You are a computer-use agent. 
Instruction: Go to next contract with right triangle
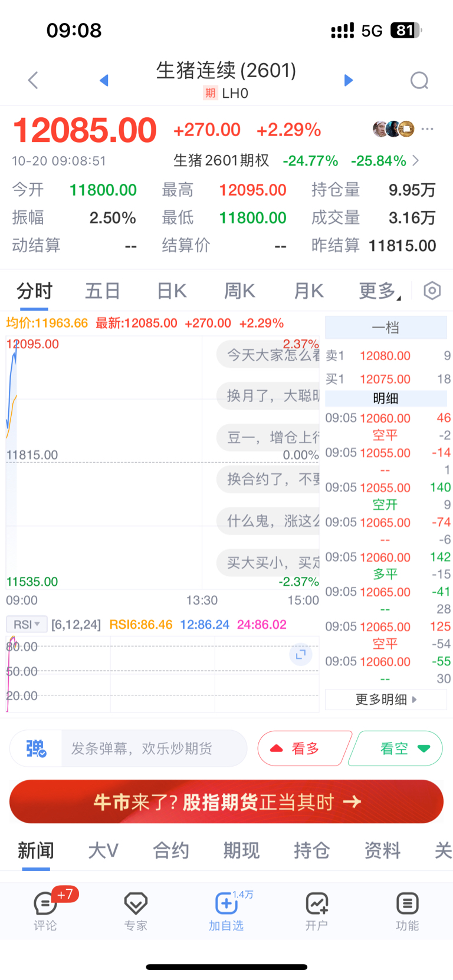click(348, 80)
